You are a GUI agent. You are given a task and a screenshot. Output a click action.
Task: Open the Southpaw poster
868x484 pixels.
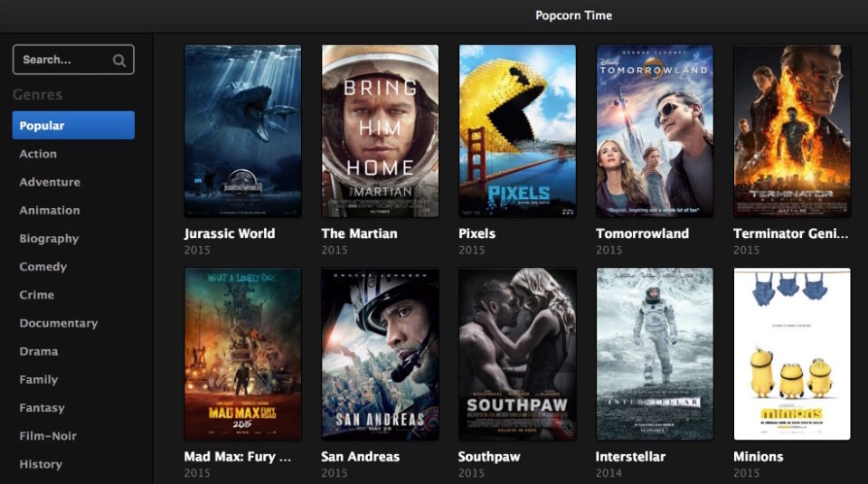[x=517, y=354]
